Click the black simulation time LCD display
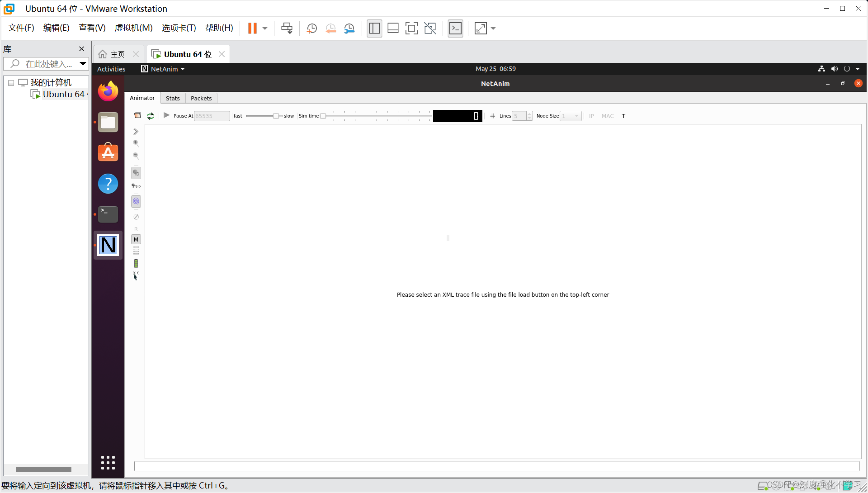868x493 pixels. 458,116
